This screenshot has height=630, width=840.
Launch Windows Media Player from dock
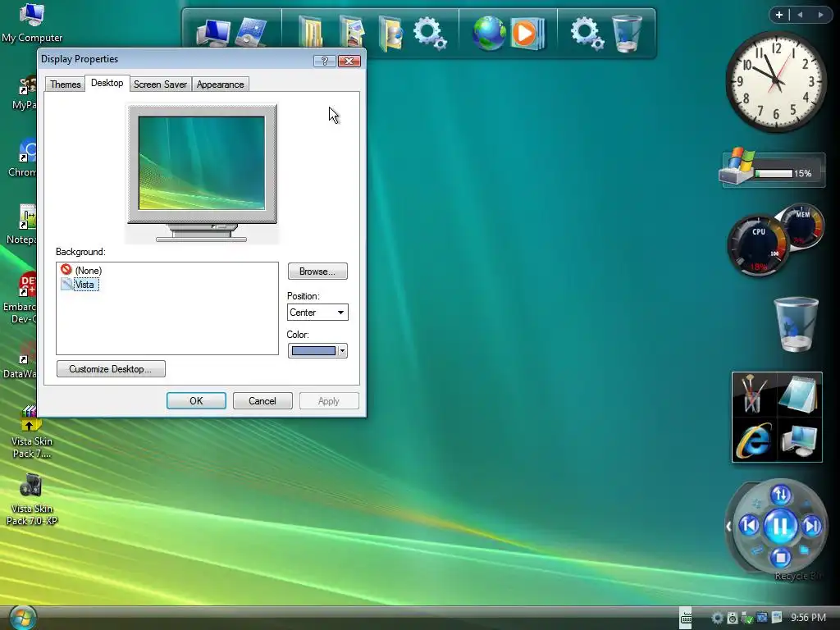pos(527,33)
